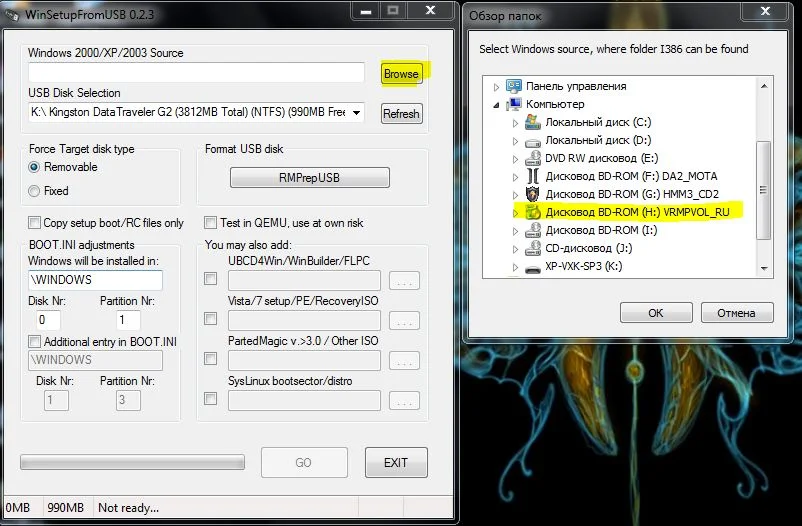Click the BD-ROM (I:) drive icon
The height and width of the screenshot is (526, 802).
tap(533, 230)
